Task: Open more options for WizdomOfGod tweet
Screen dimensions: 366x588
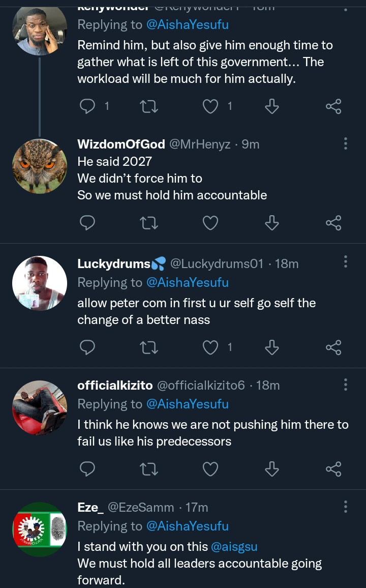Action: (346, 144)
